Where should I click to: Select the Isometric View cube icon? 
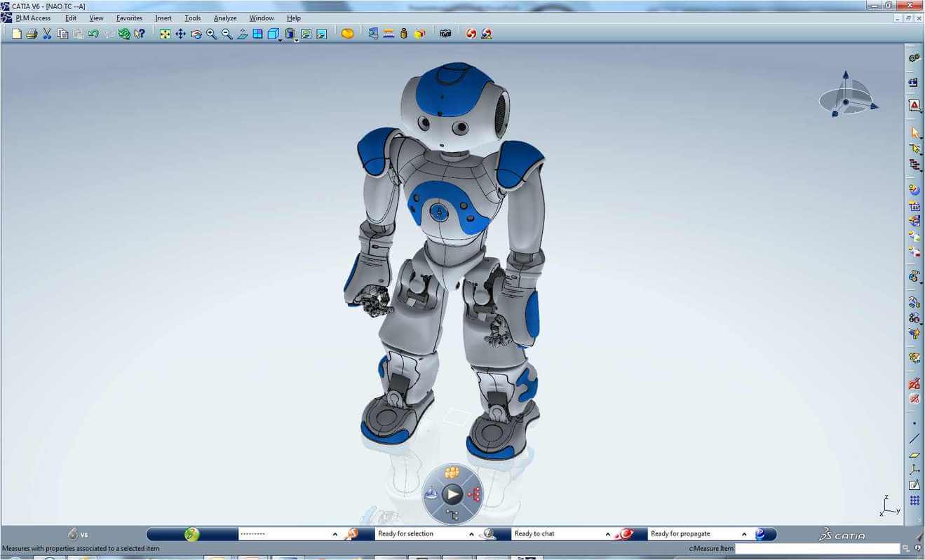[273, 33]
